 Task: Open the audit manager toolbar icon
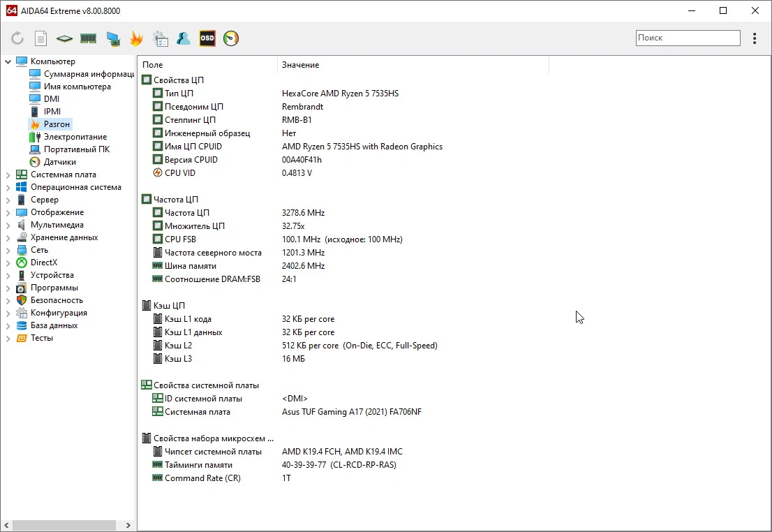(161, 38)
